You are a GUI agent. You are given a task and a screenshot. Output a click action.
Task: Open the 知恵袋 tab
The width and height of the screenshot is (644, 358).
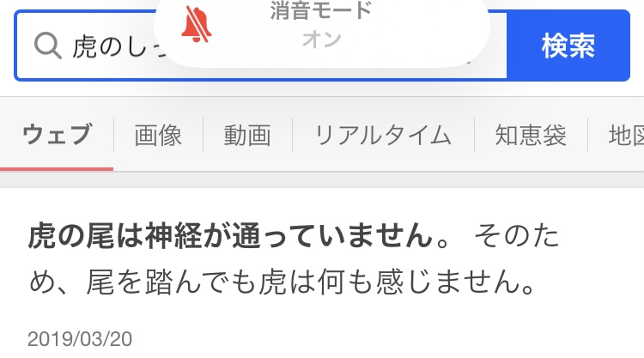point(531,136)
